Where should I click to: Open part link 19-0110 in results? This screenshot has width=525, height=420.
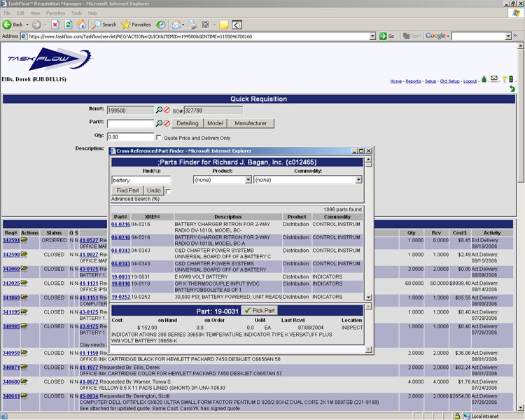[x=120, y=283]
